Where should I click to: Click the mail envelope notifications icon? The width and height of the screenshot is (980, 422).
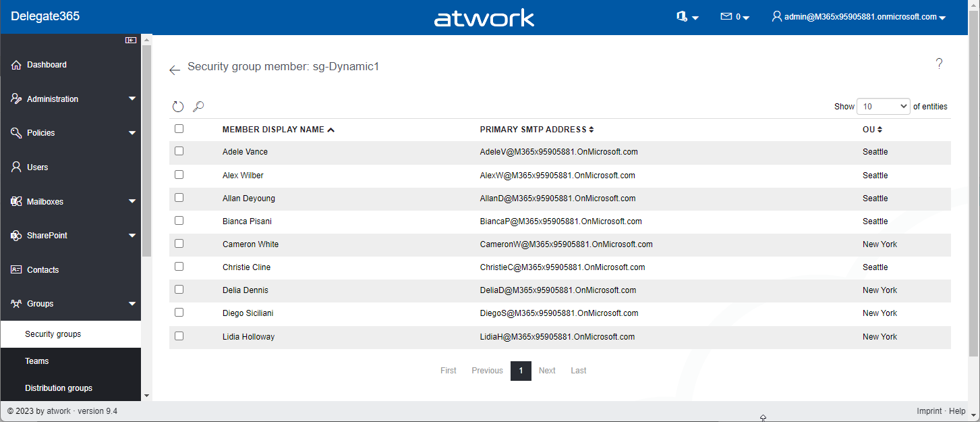[x=726, y=17]
